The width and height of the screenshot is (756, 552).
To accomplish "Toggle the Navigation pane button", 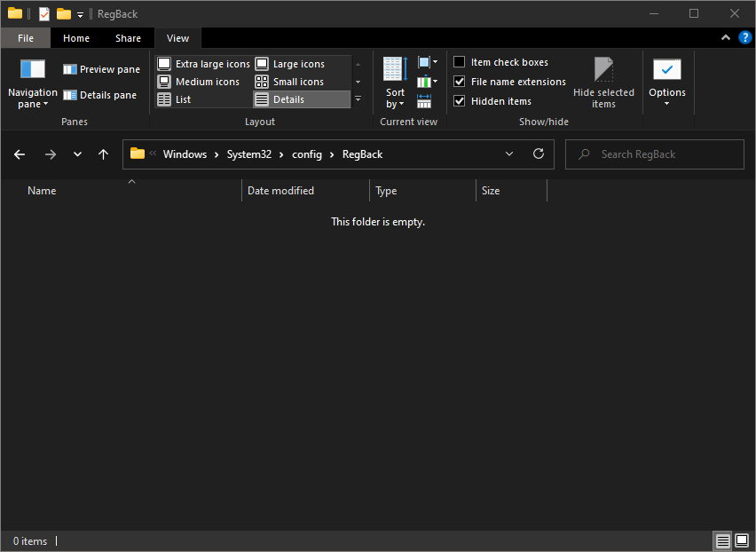I will pyautogui.click(x=32, y=83).
